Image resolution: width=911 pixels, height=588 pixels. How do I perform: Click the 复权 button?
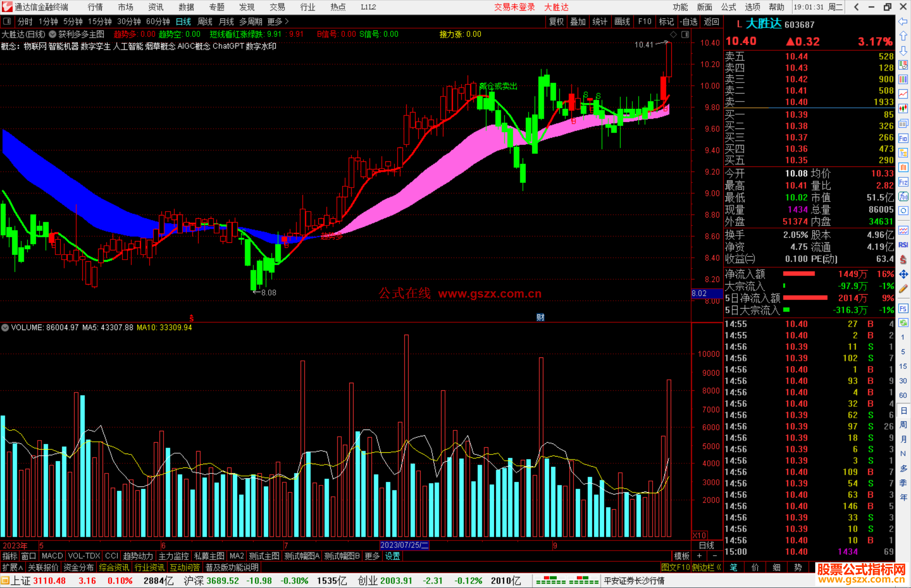pyautogui.click(x=556, y=21)
